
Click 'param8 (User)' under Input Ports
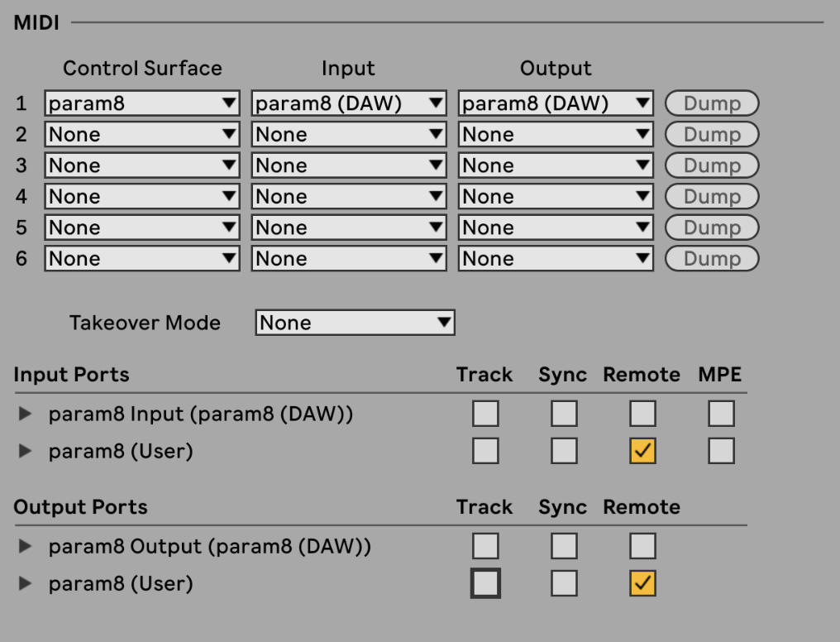tap(121, 451)
